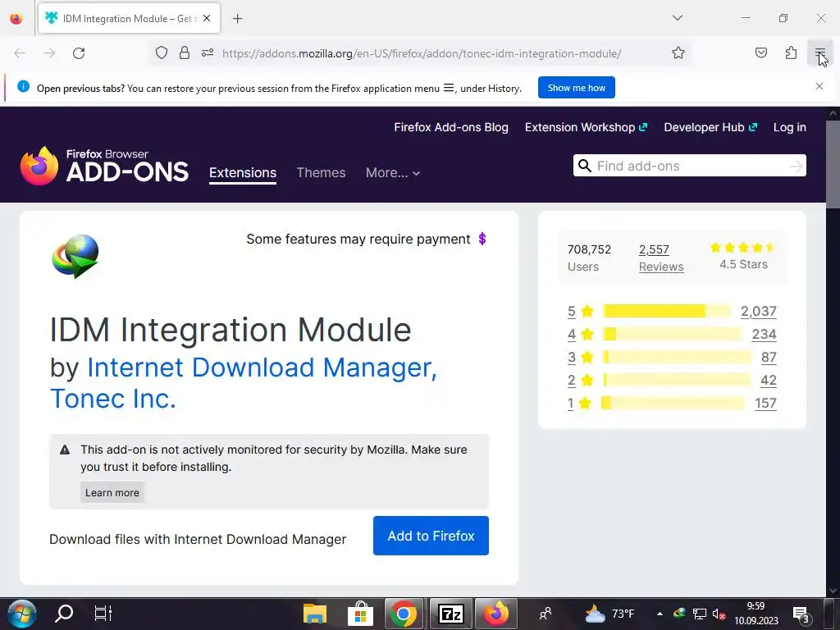Submit search with the arrow button
This screenshot has height=630, width=840.
(x=796, y=167)
